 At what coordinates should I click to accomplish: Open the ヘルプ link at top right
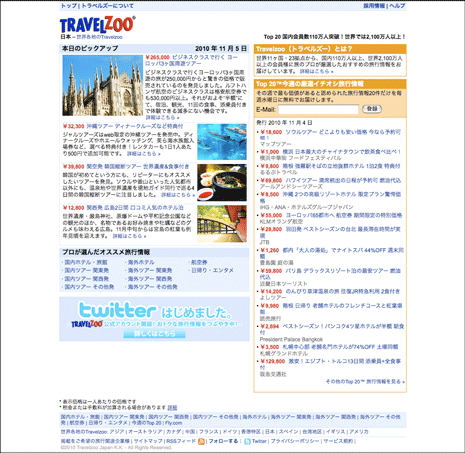[x=397, y=6]
